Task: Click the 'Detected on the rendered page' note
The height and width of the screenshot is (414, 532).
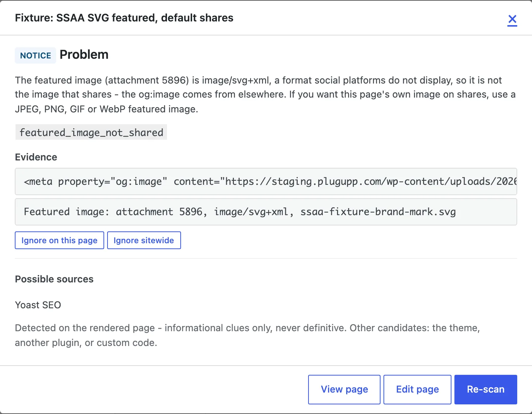Action: coord(248,335)
